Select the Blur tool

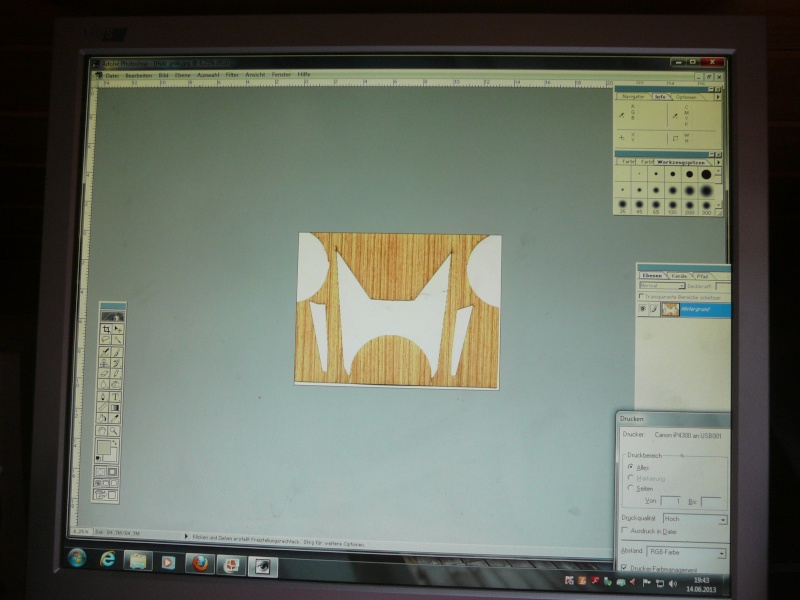click(104, 384)
